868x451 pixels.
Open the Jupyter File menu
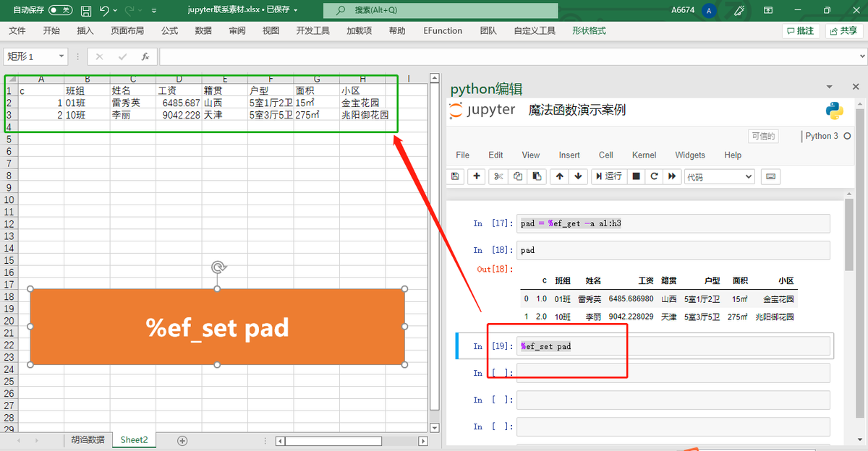coord(462,155)
